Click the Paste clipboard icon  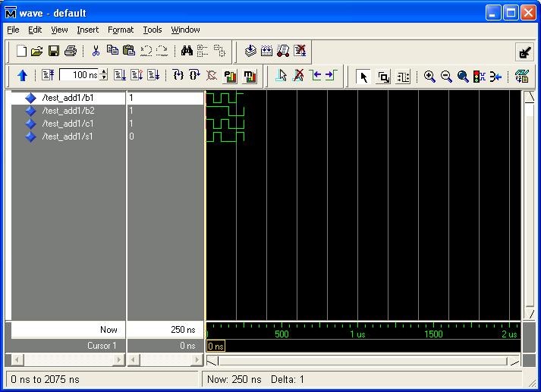(129, 51)
